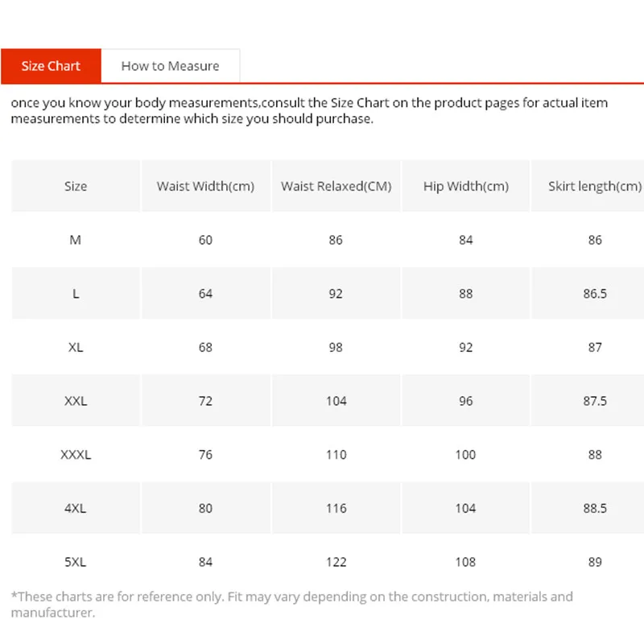
Task: Click the Waist Relaxed(CM) header cell
Action: tap(336, 186)
